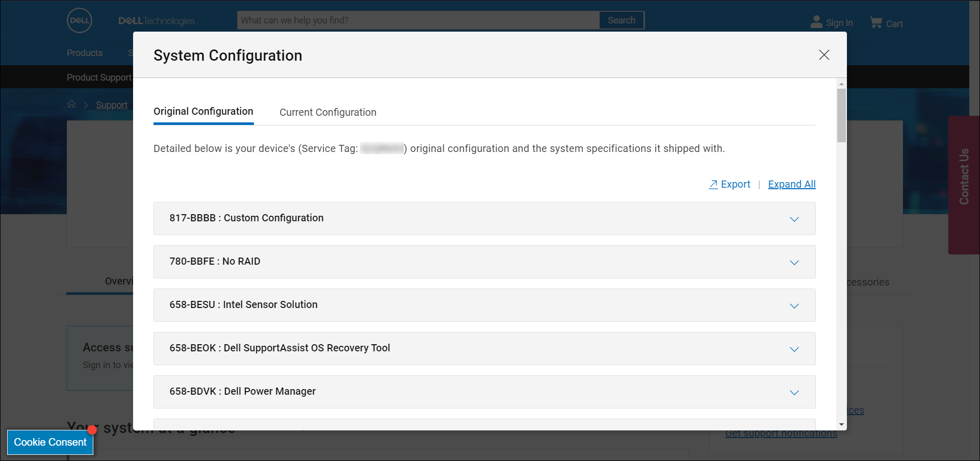The image size is (980, 461).
Task: Switch to the Current Configuration tab
Action: pos(327,112)
